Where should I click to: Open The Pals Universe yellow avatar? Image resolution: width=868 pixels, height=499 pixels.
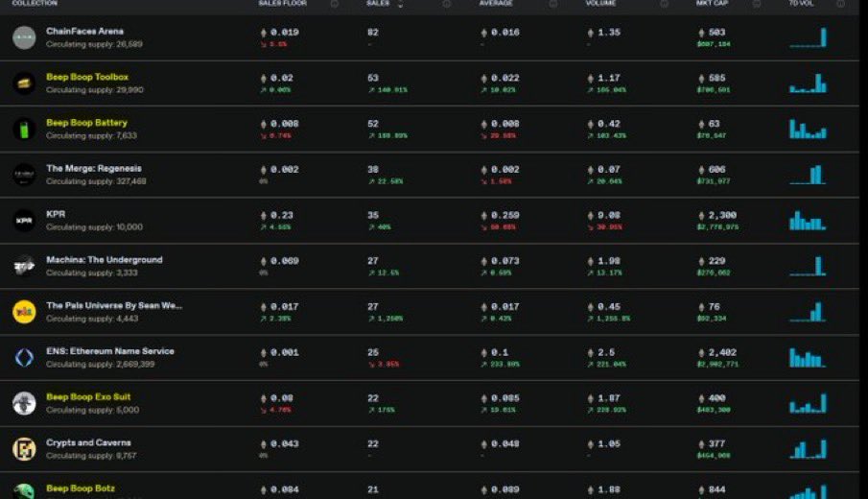click(24, 312)
